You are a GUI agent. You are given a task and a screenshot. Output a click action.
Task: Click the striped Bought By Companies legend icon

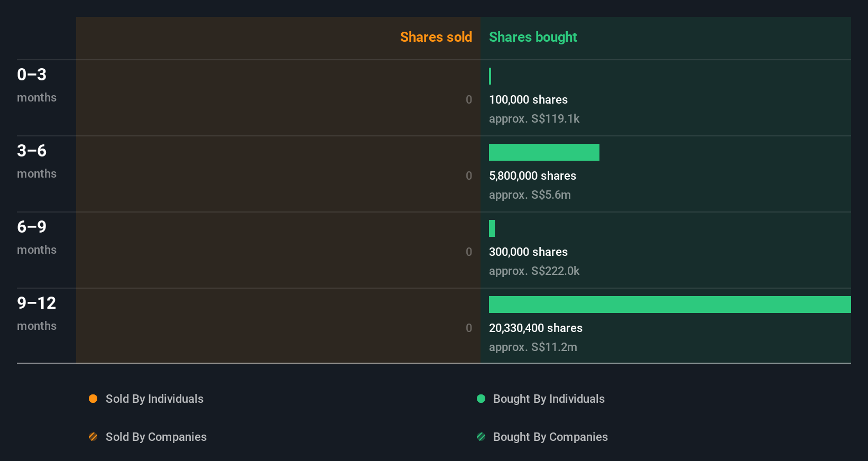point(481,437)
